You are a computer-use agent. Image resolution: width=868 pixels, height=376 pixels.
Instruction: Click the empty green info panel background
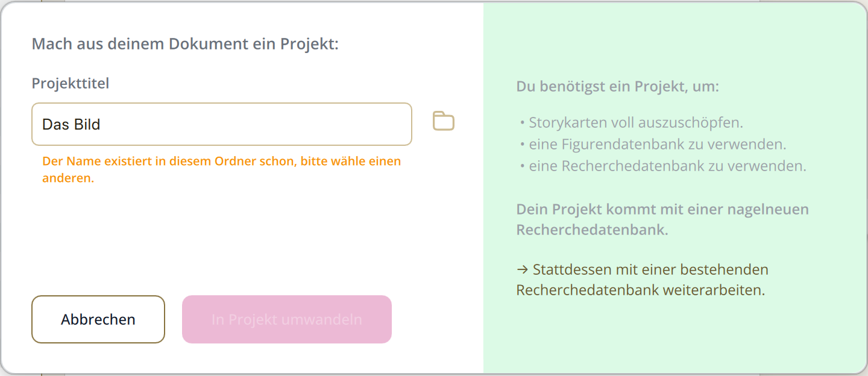click(675, 337)
